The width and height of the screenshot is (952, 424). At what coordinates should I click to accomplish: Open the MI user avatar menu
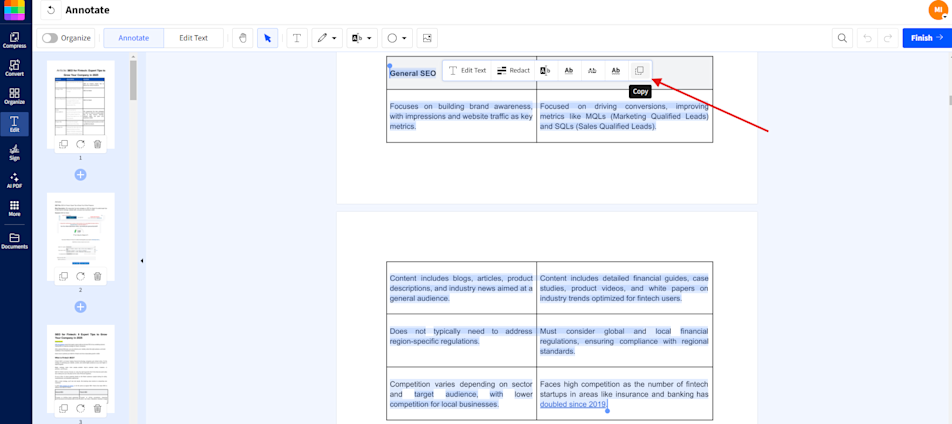point(938,10)
